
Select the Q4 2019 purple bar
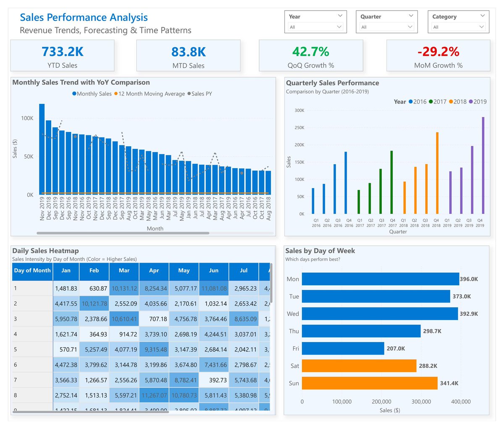click(x=483, y=165)
